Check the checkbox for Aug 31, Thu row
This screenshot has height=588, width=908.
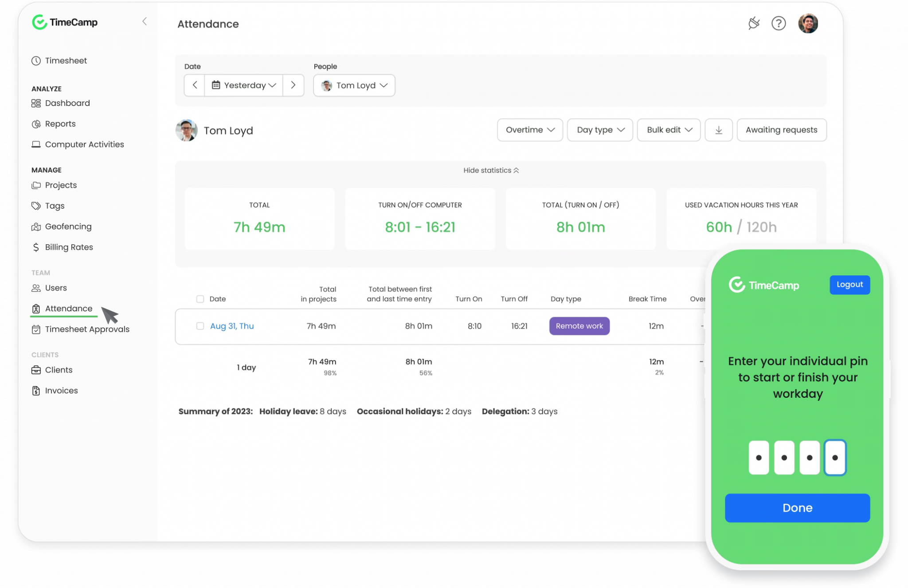200,325
